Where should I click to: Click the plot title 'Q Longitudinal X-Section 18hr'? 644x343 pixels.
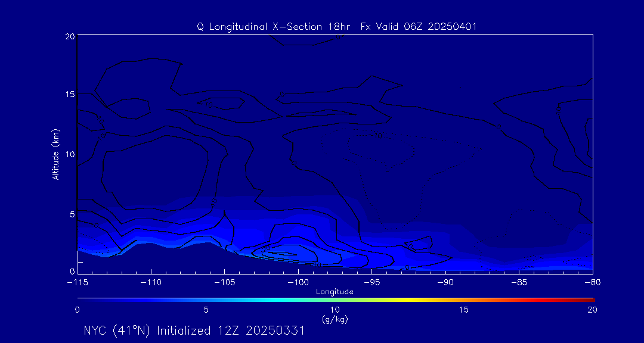point(274,27)
